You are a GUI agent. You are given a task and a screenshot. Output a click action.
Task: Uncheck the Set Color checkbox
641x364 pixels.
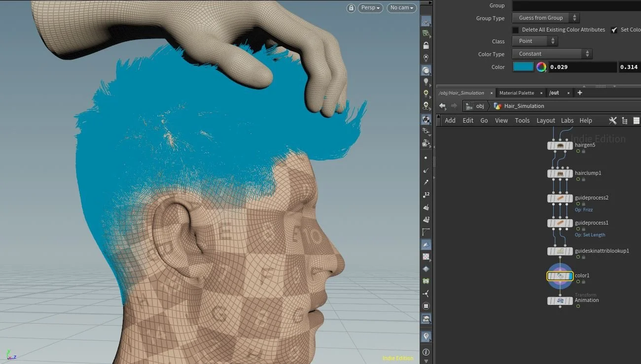(x=614, y=30)
